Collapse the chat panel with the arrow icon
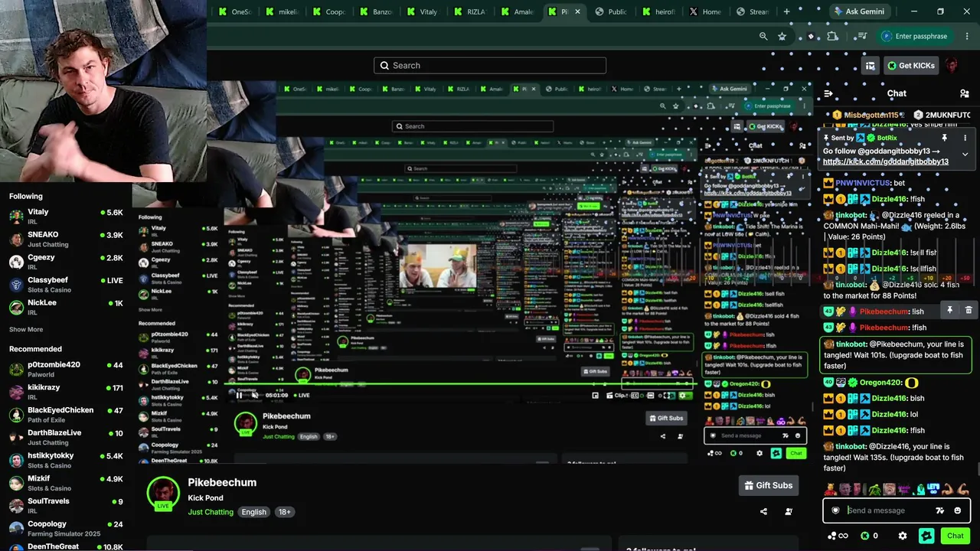 (828, 93)
